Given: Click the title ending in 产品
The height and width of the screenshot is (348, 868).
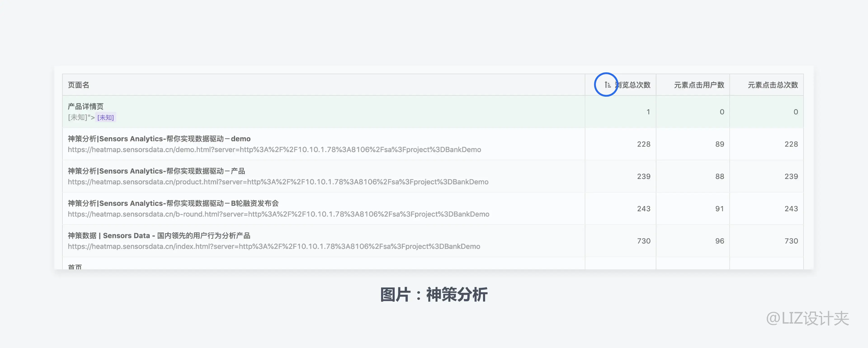Looking at the screenshot, I should (156, 171).
